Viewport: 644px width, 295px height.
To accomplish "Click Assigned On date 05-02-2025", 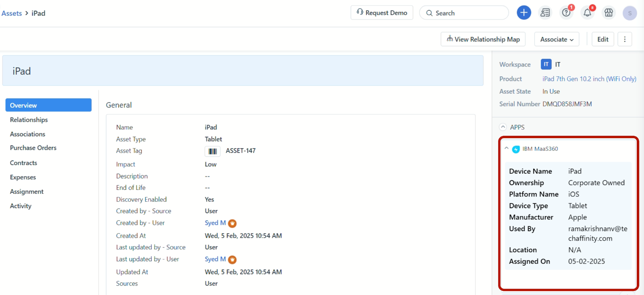I will 586,261.
